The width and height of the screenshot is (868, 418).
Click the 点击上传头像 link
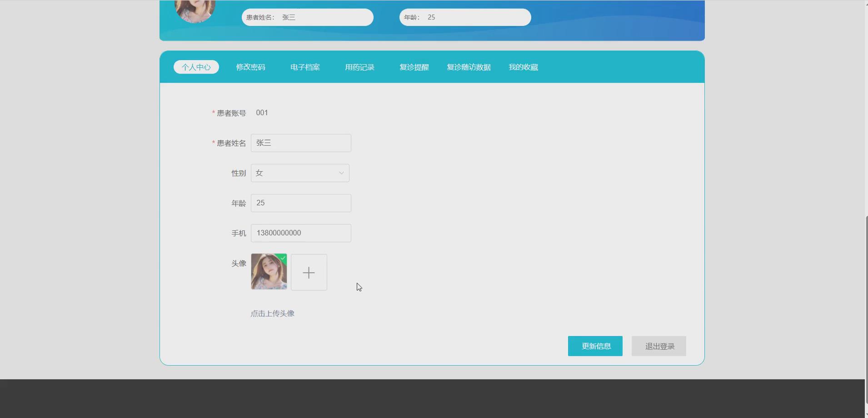(272, 313)
